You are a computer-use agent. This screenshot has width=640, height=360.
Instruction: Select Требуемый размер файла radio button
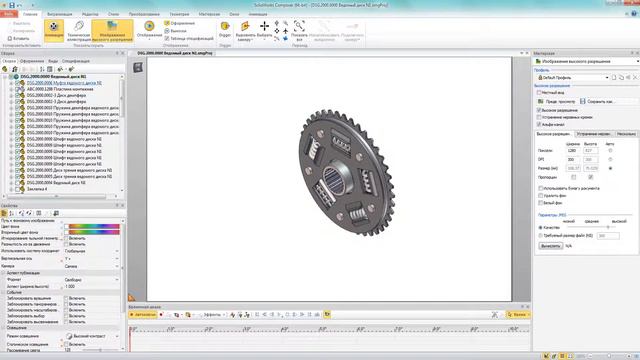pyautogui.click(x=540, y=236)
